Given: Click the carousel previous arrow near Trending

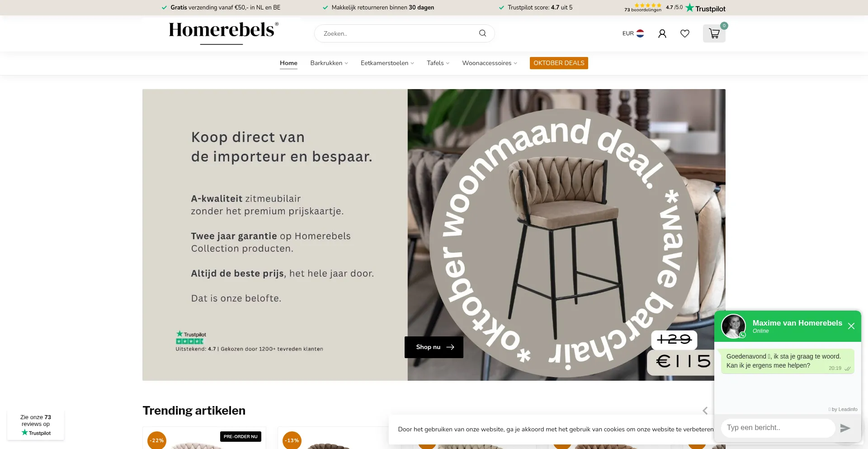Looking at the screenshot, I should 705,411.
